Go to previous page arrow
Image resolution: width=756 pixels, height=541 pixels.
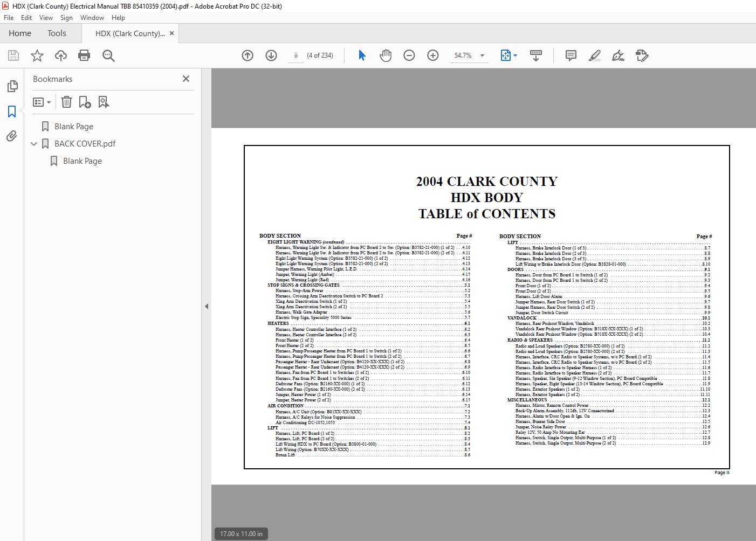(248, 56)
